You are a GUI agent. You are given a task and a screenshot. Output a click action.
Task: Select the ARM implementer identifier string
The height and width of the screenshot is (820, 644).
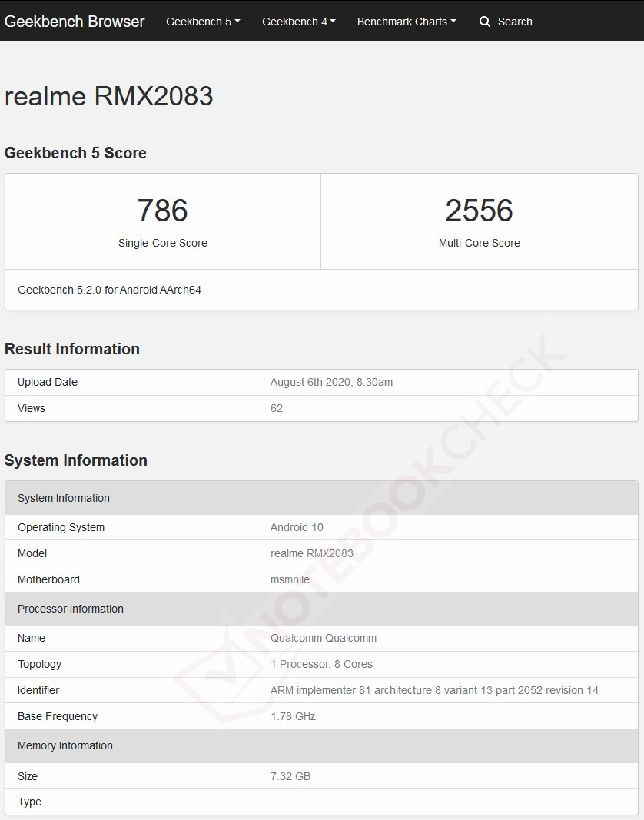(434, 690)
